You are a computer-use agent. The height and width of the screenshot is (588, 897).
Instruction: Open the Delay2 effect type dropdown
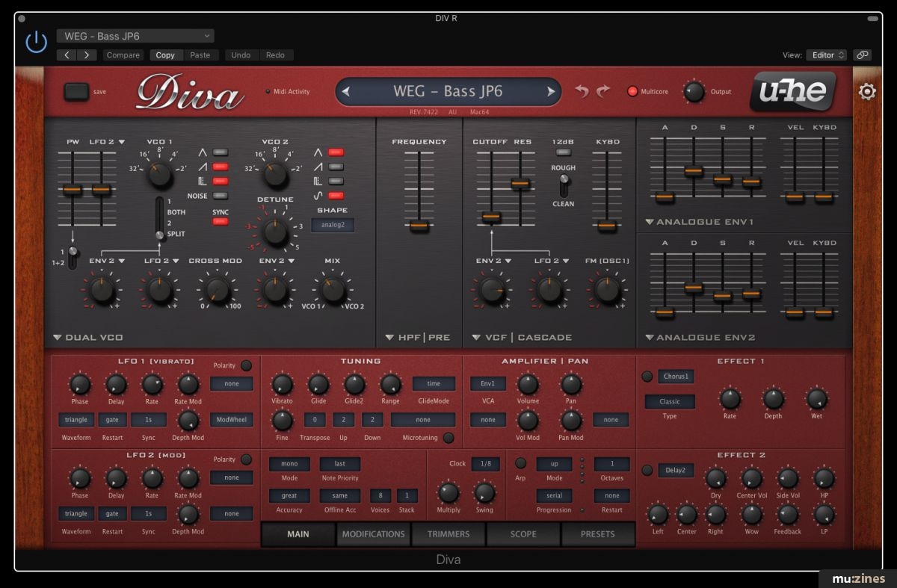(676, 471)
